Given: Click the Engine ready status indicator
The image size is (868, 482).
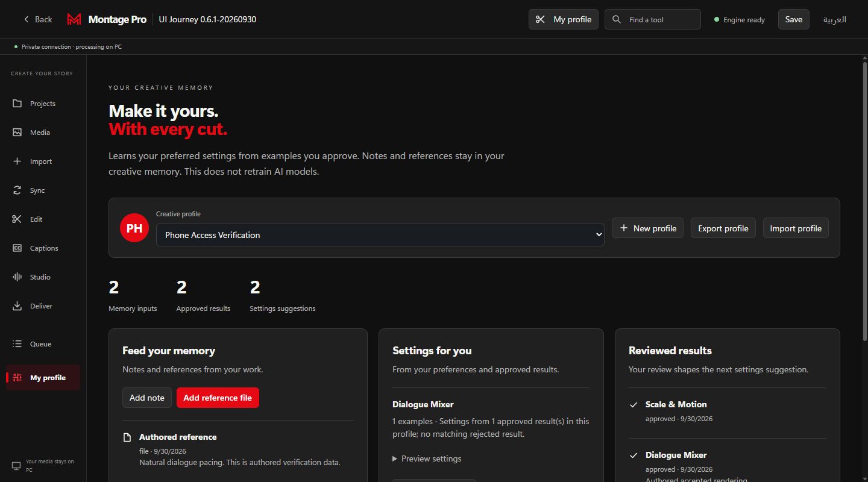Looking at the screenshot, I should click(x=740, y=19).
